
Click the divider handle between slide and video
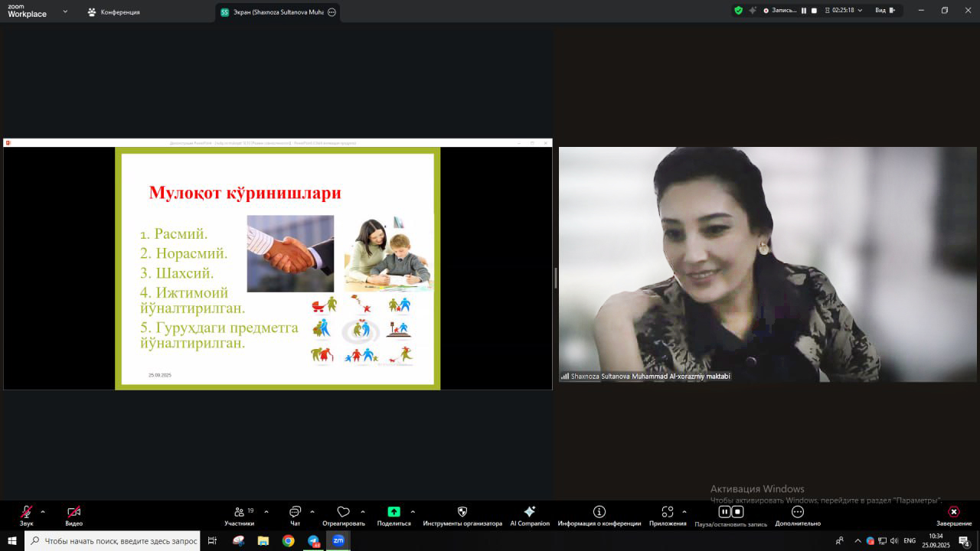click(556, 278)
